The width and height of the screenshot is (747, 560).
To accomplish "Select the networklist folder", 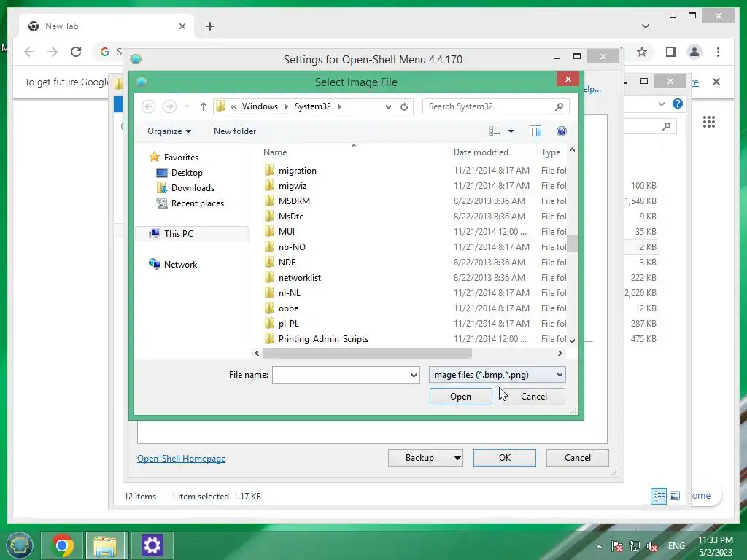I will coord(300,278).
